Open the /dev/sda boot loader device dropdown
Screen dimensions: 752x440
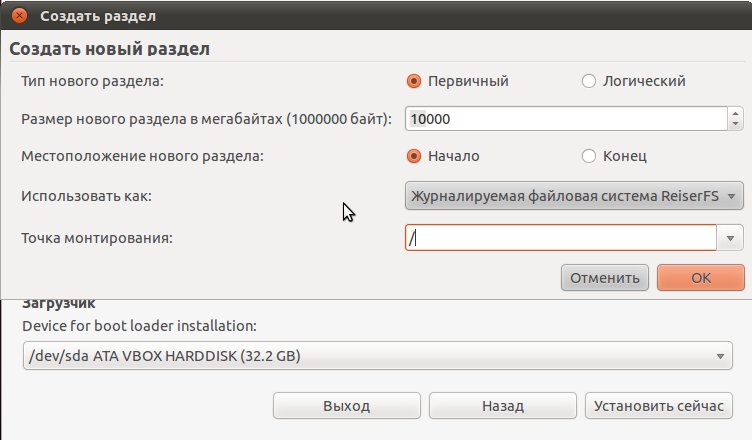[x=378, y=356]
